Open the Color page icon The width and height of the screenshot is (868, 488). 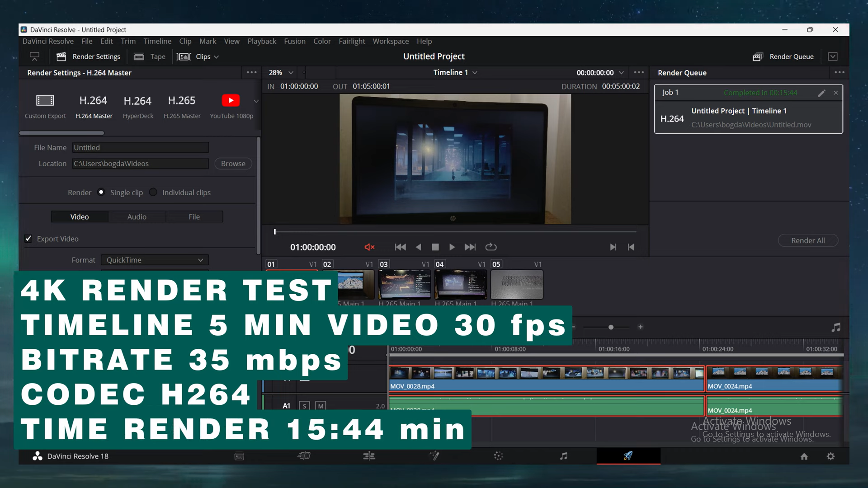pos(498,456)
